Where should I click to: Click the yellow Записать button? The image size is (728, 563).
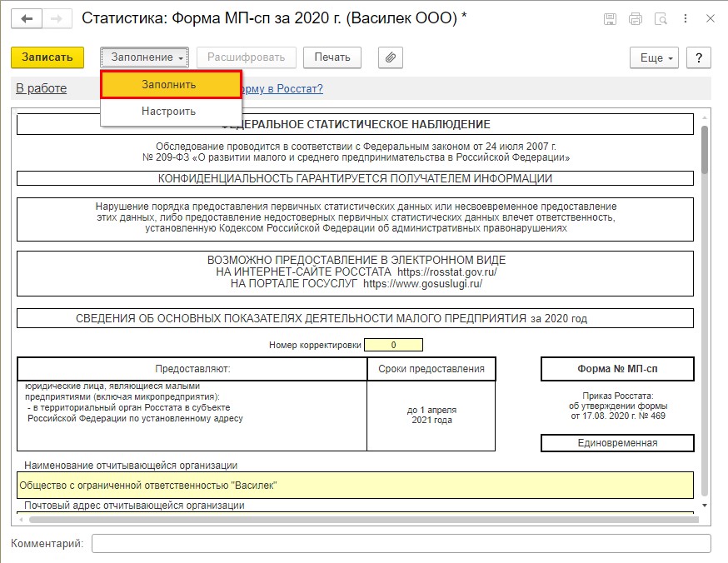tap(47, 57)
